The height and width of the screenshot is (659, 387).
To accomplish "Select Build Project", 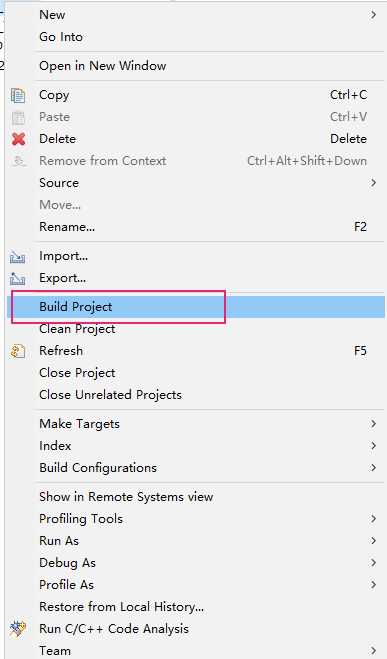I will [196, 307].
